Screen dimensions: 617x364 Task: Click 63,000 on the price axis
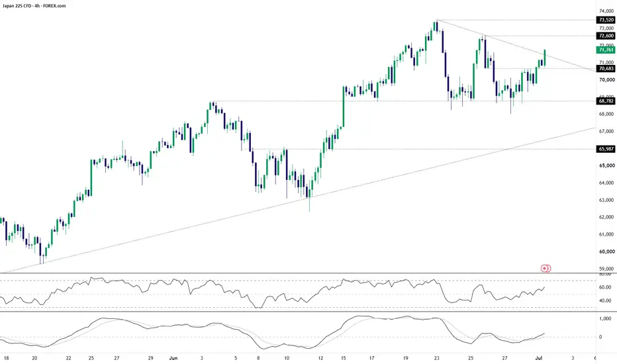pyautogui.click(x=606, y=200)
